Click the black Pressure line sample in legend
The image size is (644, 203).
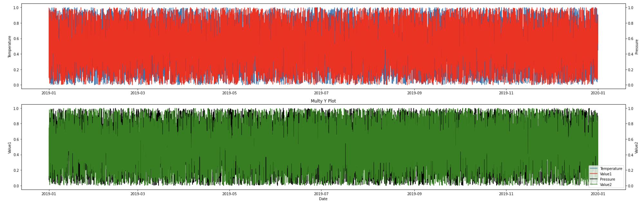pyautogui.click(x=594, y=179)
